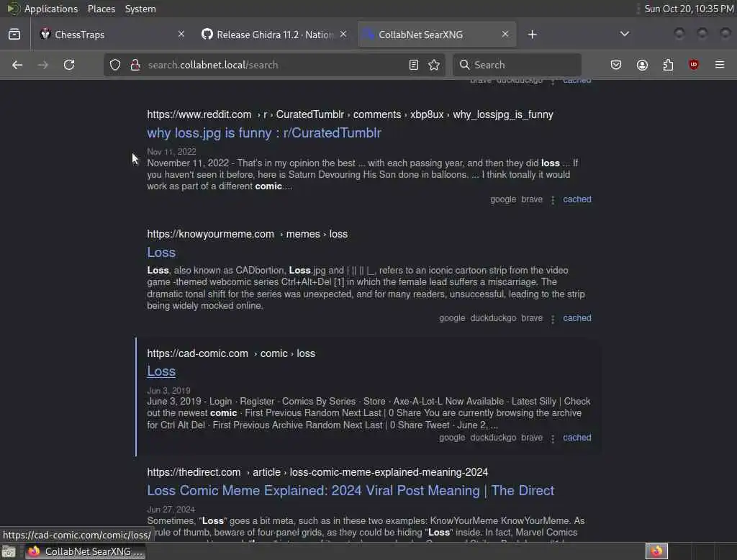Click the site security padlock icon
737x560 pixels.
coord(135,65)
